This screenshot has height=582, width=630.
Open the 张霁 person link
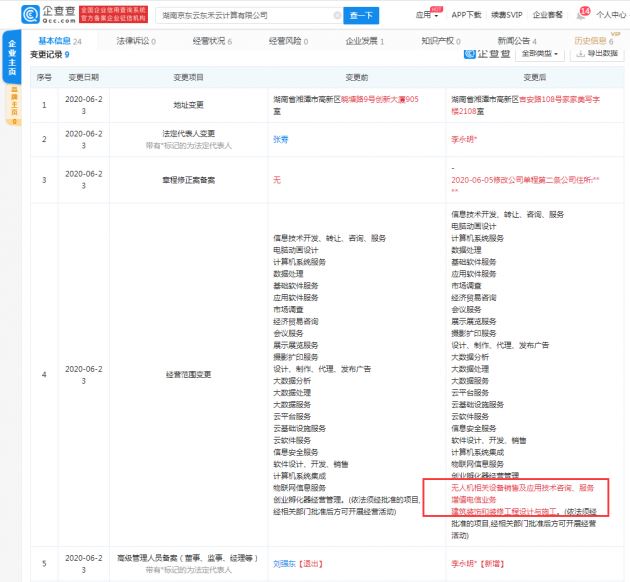(280, 139)
